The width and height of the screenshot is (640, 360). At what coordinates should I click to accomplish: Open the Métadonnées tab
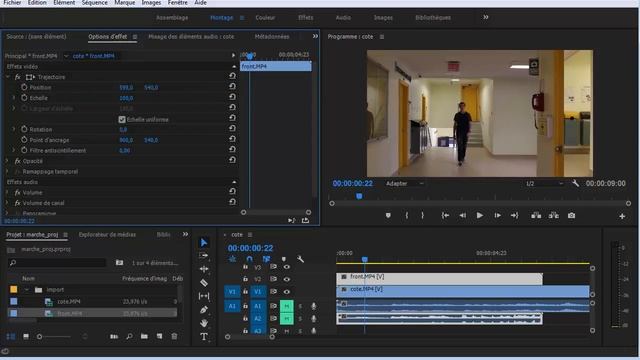pyautogui.click(x=272, y=36)
